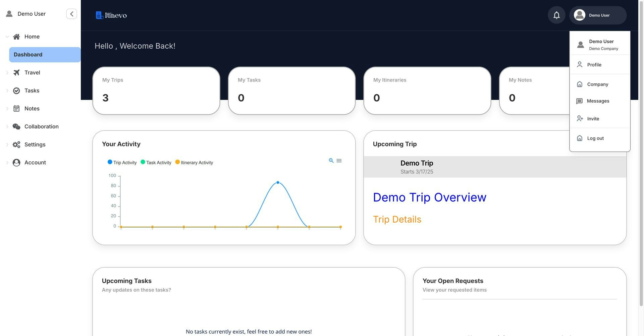
Task: Open the My Itineraries card
Action: pyautogui.click(x=427, y=91)
